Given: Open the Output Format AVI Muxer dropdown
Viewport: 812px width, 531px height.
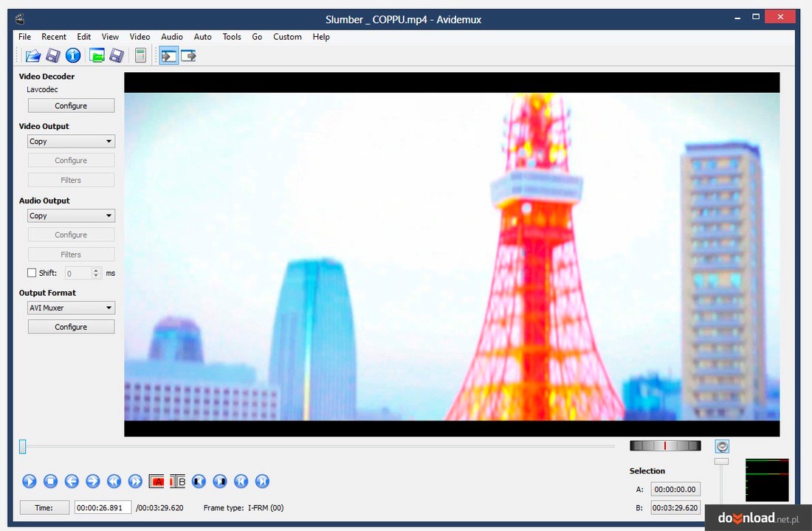Looking at the screenshot, I should click(x=71, y=308).
